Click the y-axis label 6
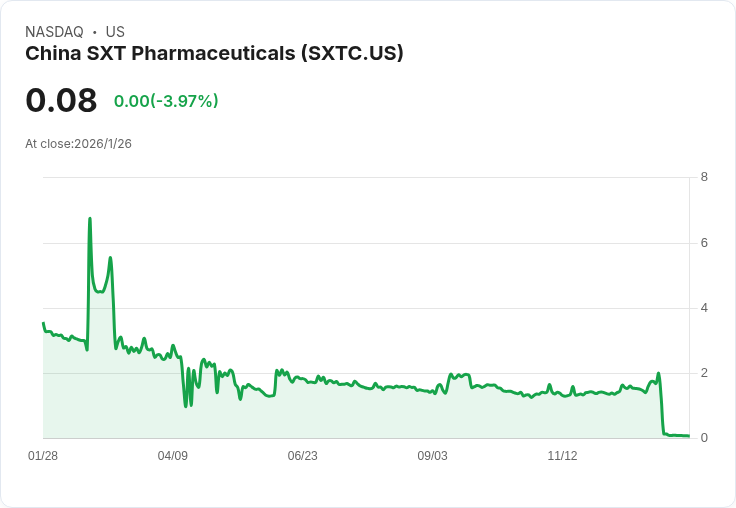Screen dimensions: 736x508 (x=704, y=243)
